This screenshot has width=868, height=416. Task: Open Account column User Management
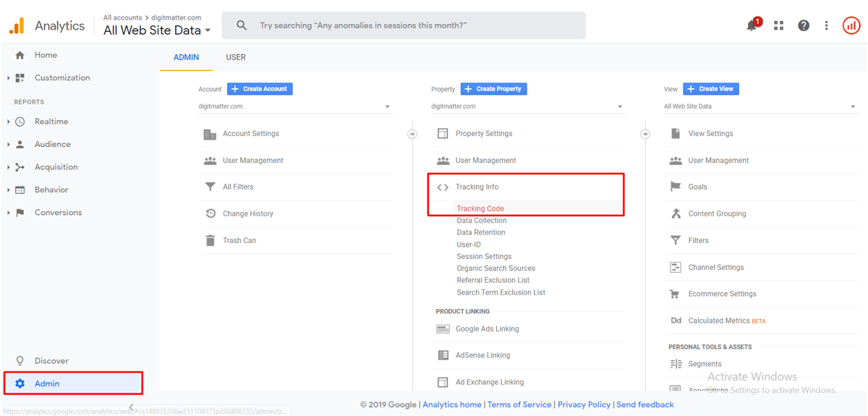pyautogui.click(x=253, y=161)
